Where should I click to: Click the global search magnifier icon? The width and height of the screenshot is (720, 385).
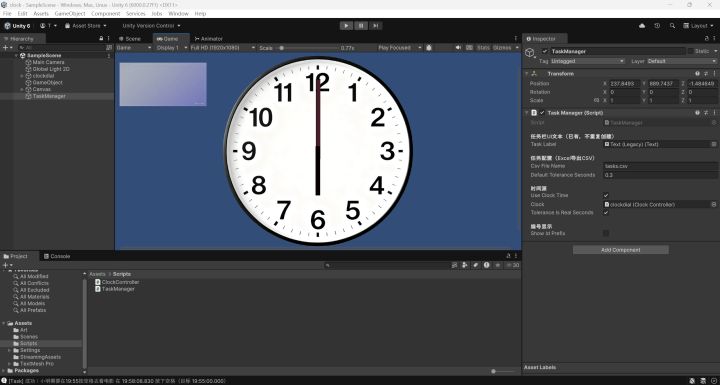tap(672, 26)
